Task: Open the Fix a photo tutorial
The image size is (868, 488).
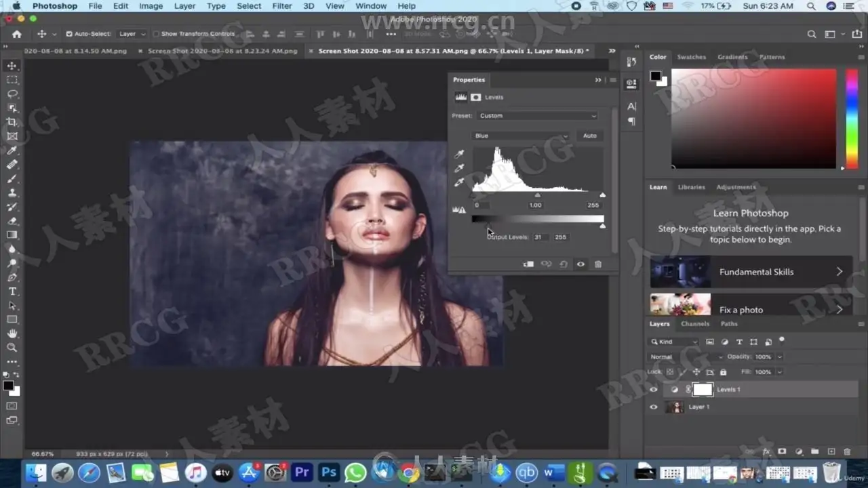Action: click(x=751, y=304)
